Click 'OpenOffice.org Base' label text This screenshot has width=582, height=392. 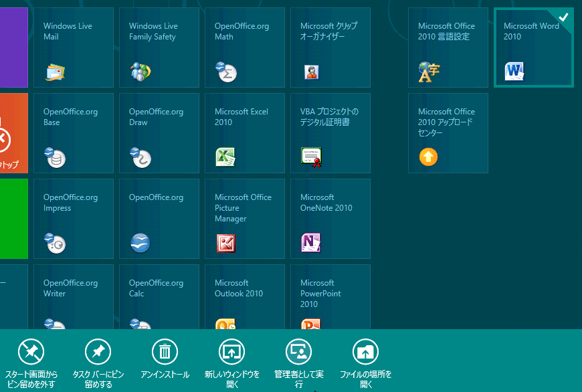[x=70, y=117]
